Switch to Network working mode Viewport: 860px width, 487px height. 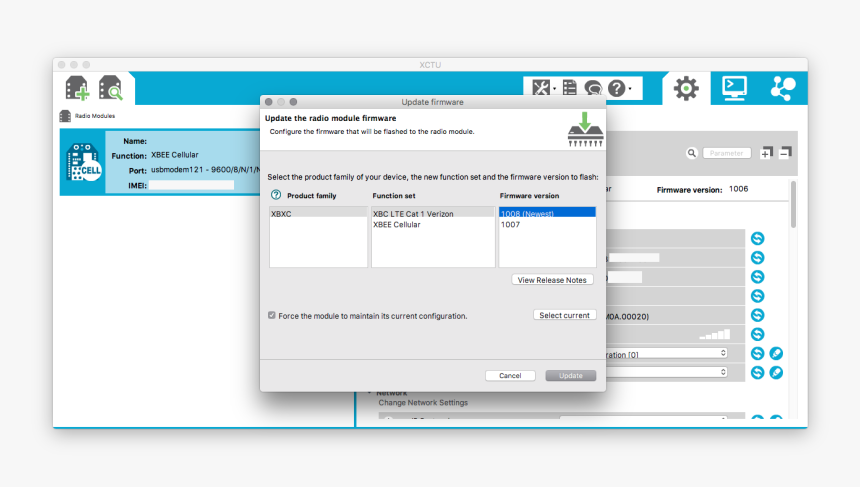pyautogui.click(x=783, y=88)
